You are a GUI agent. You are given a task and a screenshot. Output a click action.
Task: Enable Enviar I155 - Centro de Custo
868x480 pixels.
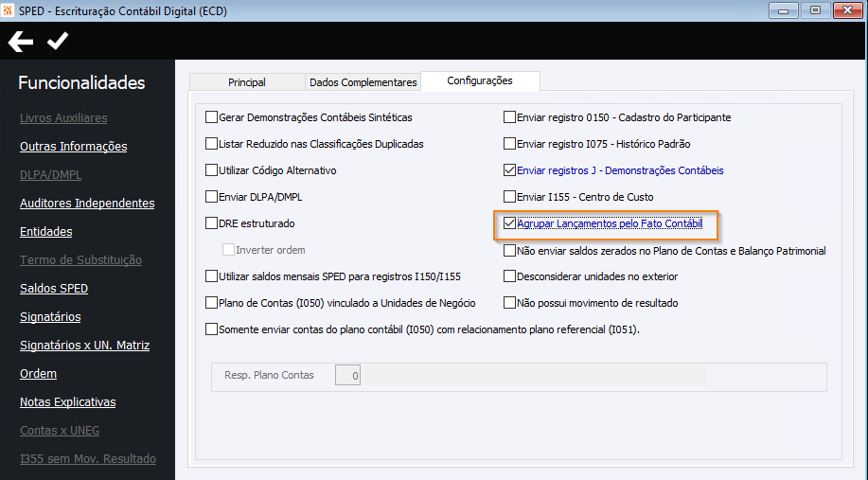coord(510,197)
